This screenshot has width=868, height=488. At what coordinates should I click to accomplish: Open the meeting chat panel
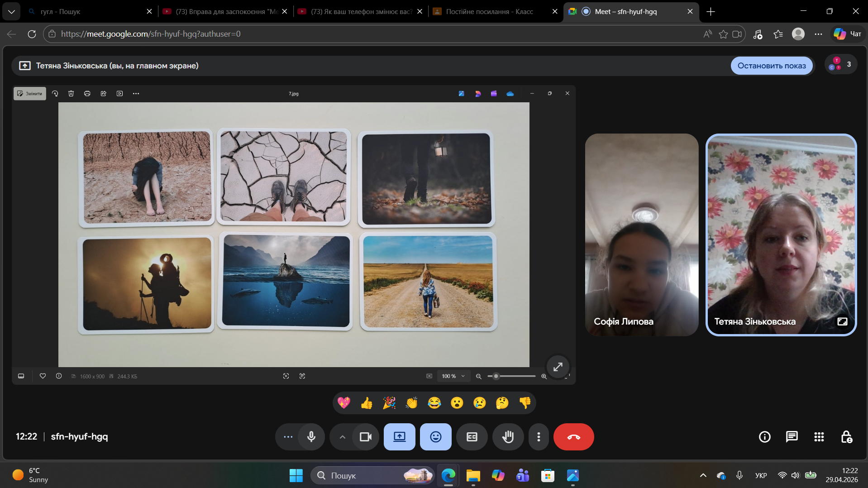tap(792, 437)
